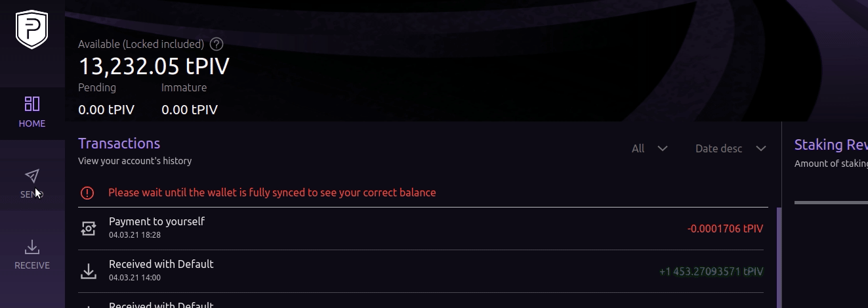Click the Send paper plane icon
This screenshot has height=308, width=868.
32,176
